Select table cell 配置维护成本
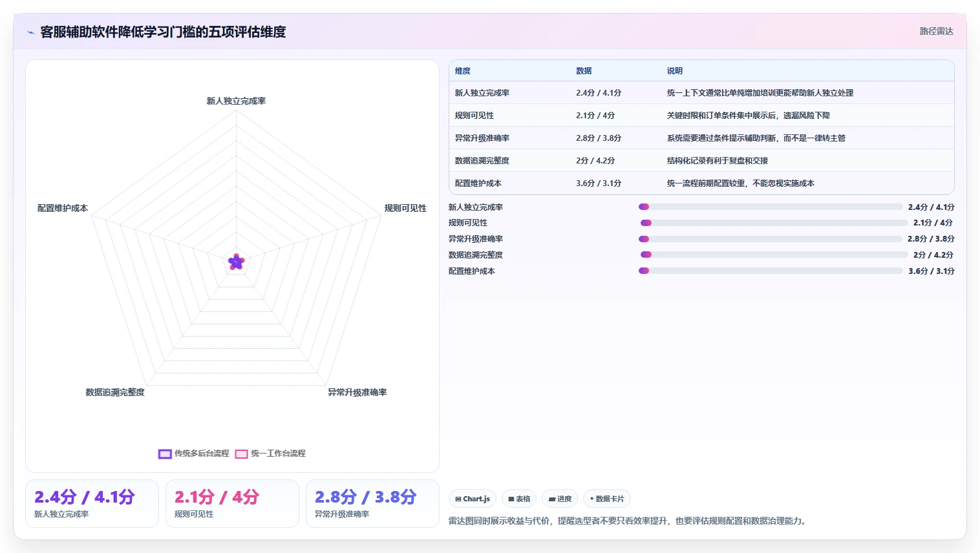The width and height of the screenshot is (980, 553). (x=478, y=183)
